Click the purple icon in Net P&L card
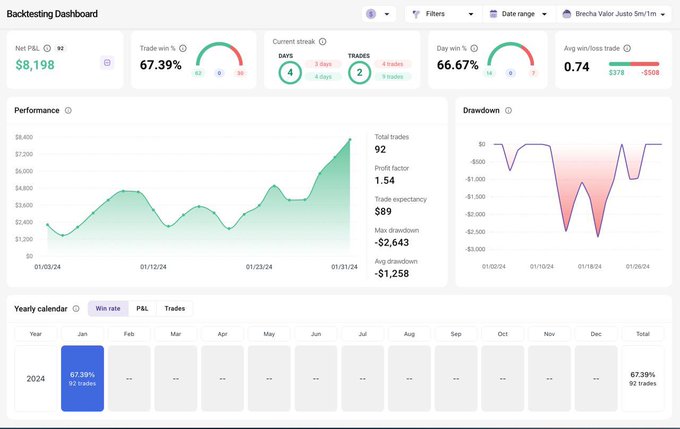 pyautogui.click(x=107, y=63)
